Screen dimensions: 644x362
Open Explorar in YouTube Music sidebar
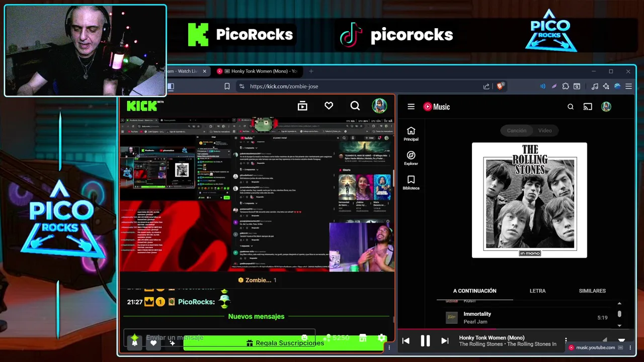coord(411,158)
